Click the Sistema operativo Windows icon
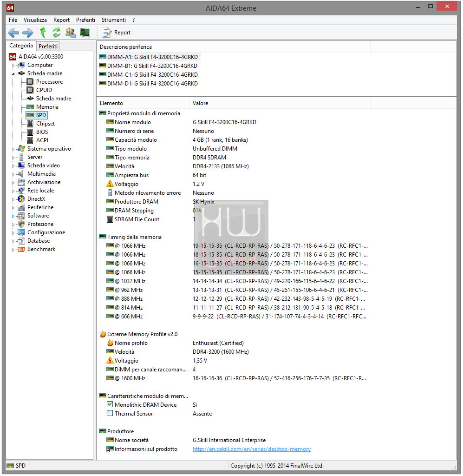Screen dimensions: 463x476 point(21,149)
